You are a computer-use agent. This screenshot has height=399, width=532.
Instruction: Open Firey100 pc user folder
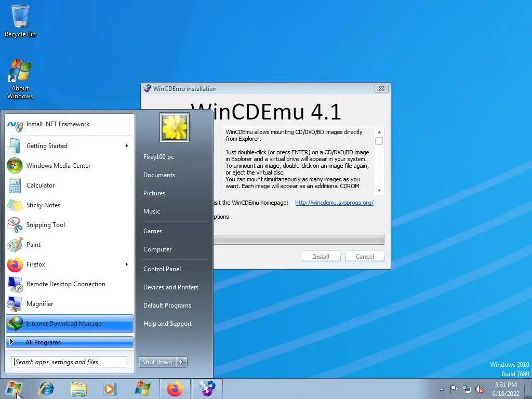[x=158, y=157]
